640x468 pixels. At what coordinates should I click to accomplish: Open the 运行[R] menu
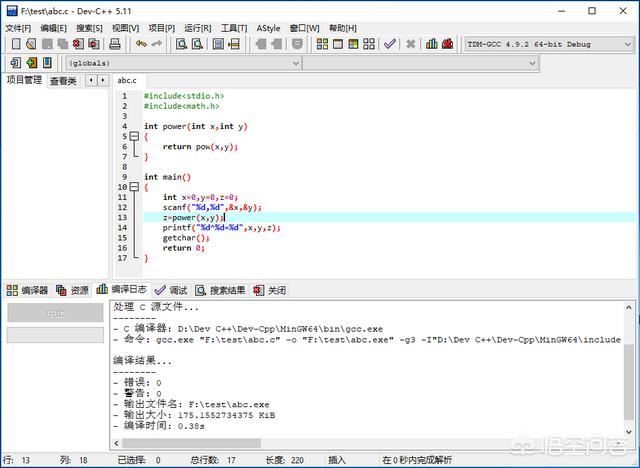point(198,28)
